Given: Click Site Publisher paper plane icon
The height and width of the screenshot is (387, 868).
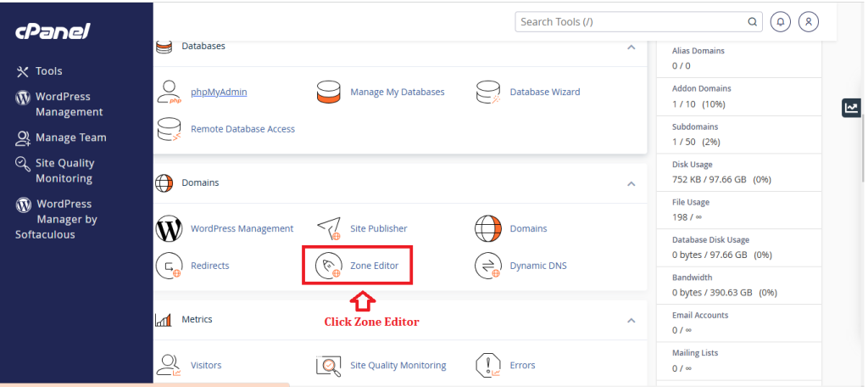Looking at the screenshot, I should pyautogui.click(x=329, y=228).
